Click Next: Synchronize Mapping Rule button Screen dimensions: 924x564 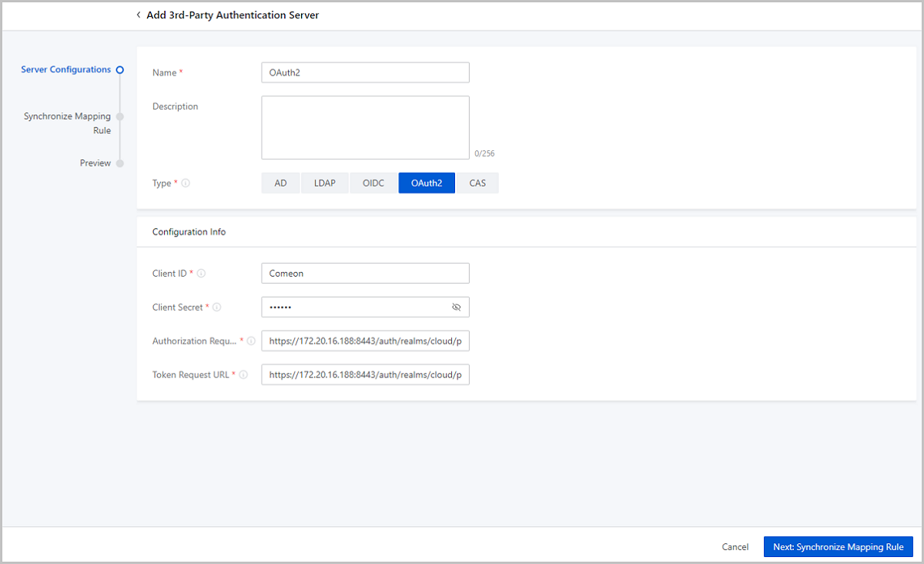click(838, 546)
